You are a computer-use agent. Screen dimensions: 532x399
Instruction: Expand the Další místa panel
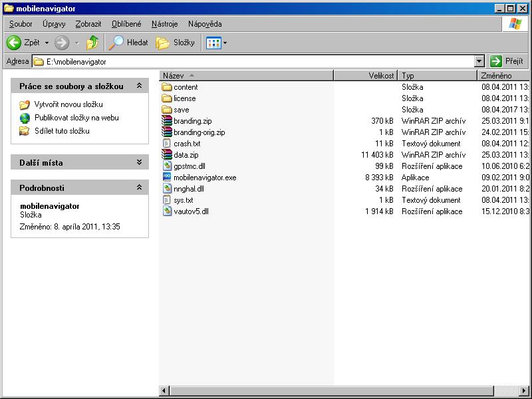click(x=139, y=162)
